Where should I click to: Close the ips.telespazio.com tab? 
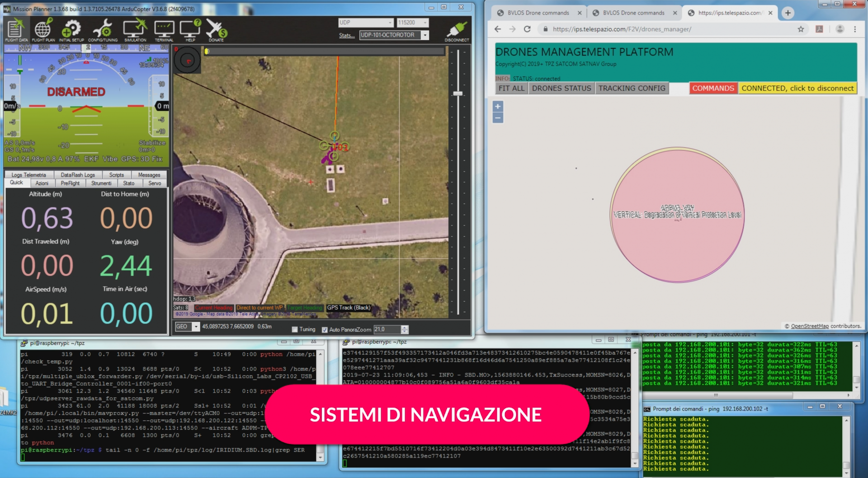tap(770, 13)
